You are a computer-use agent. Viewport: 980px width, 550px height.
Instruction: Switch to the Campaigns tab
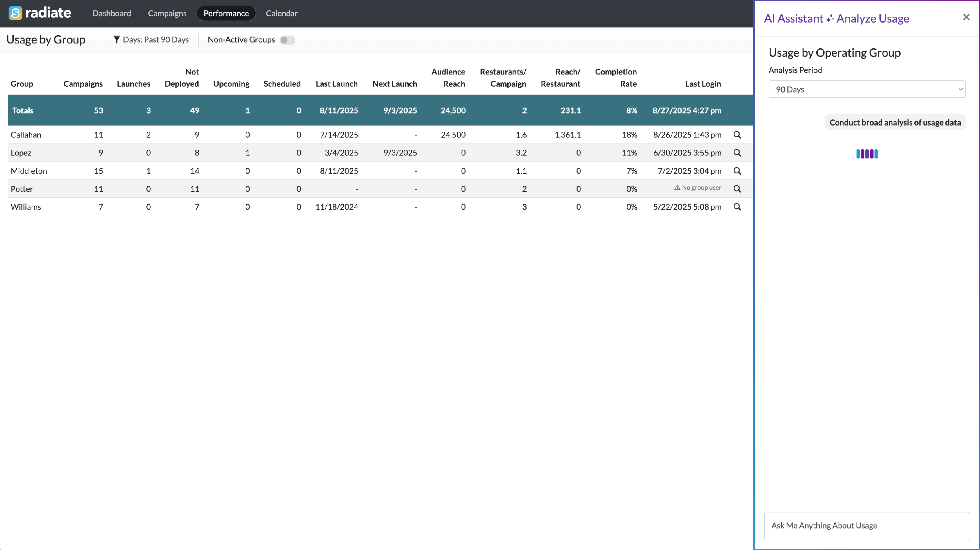pyautogui.click(x=167, y=13)
